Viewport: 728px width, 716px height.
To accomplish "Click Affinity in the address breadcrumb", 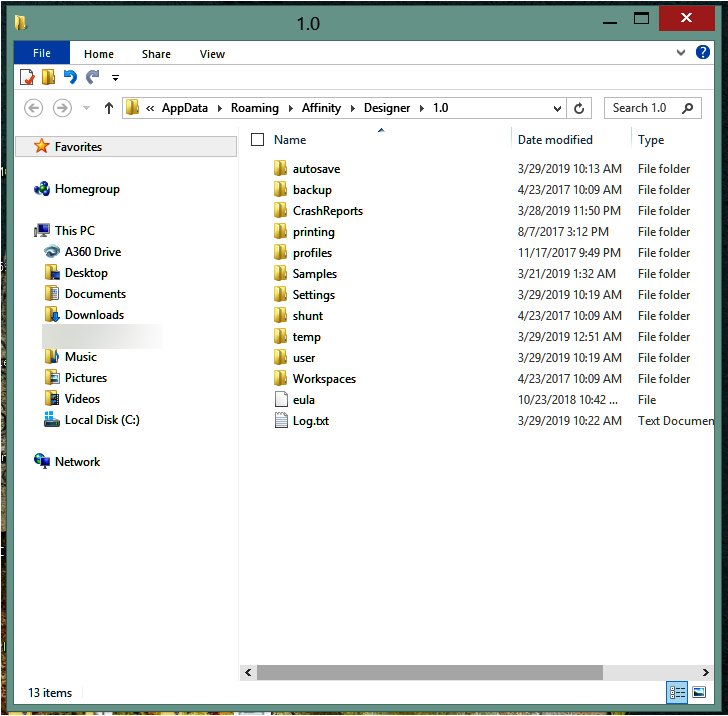I will click(x=321, y=108).
